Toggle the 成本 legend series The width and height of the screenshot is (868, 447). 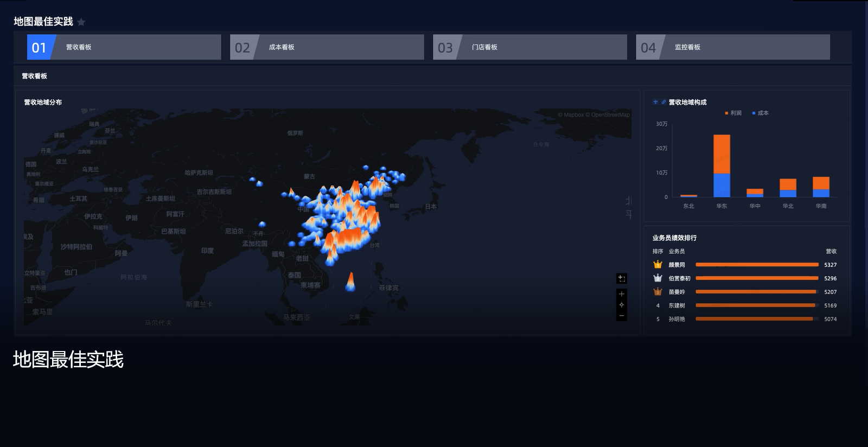(x=760, y=113)
